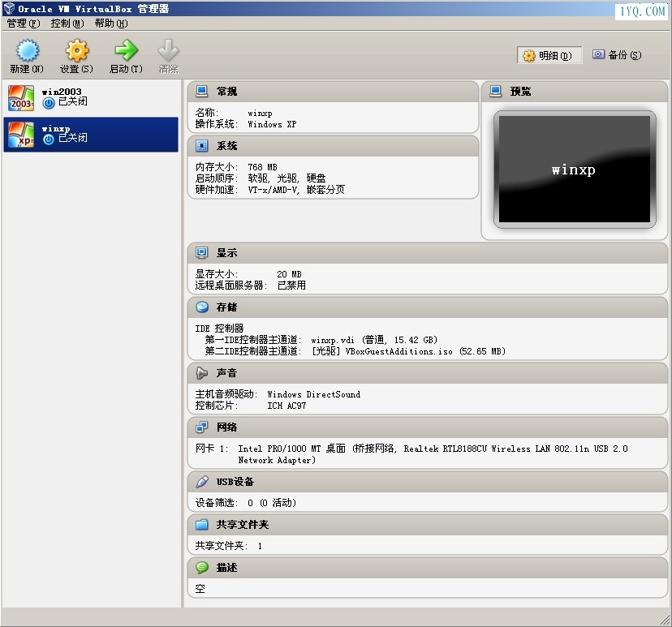
Task: Open the 网络 (Network) section header
Action: pos(427,427)
